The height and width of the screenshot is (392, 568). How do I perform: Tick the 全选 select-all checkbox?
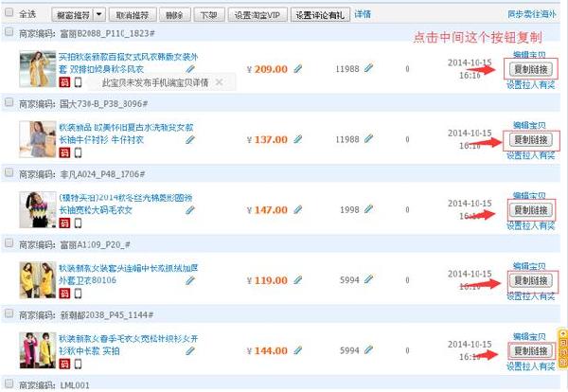click(x=9, y=15)
